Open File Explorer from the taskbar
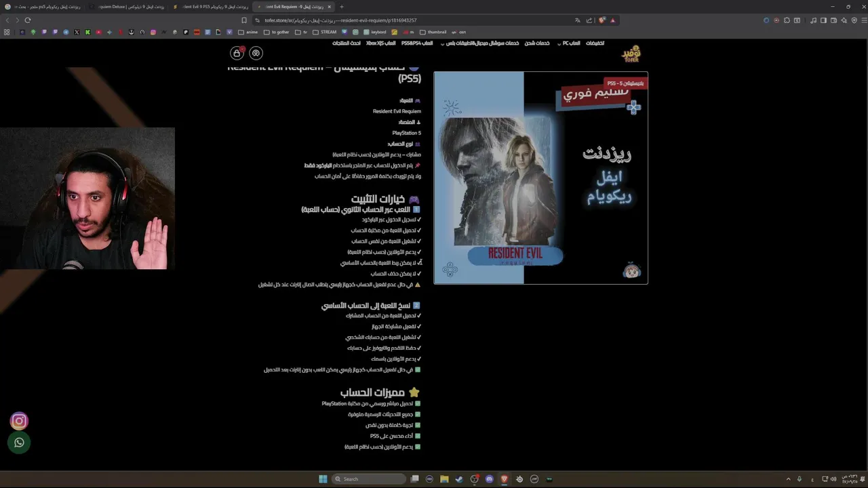Image resolution: width=868 pixels, height=488 pixels. 444,479
